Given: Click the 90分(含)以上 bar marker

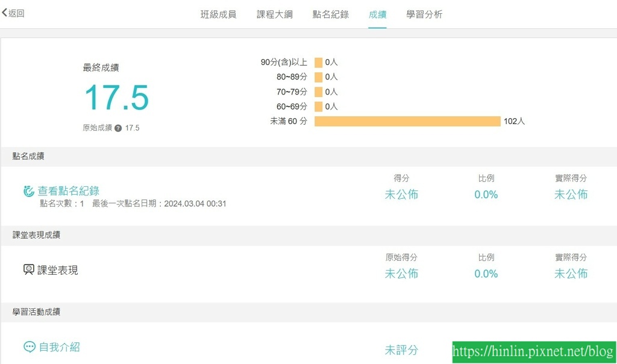Looking at the screenshot, I should tap(318, 62).
